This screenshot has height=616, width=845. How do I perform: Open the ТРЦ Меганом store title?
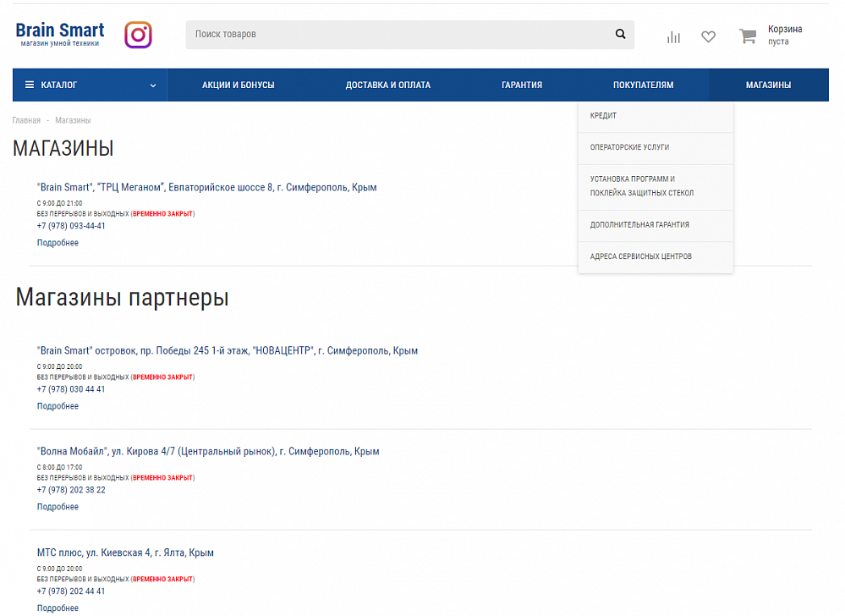207,188
